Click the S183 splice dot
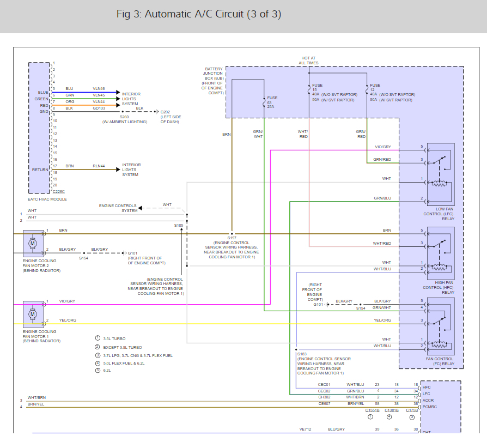The image size is (487, 448). click(x=296, y=349)
